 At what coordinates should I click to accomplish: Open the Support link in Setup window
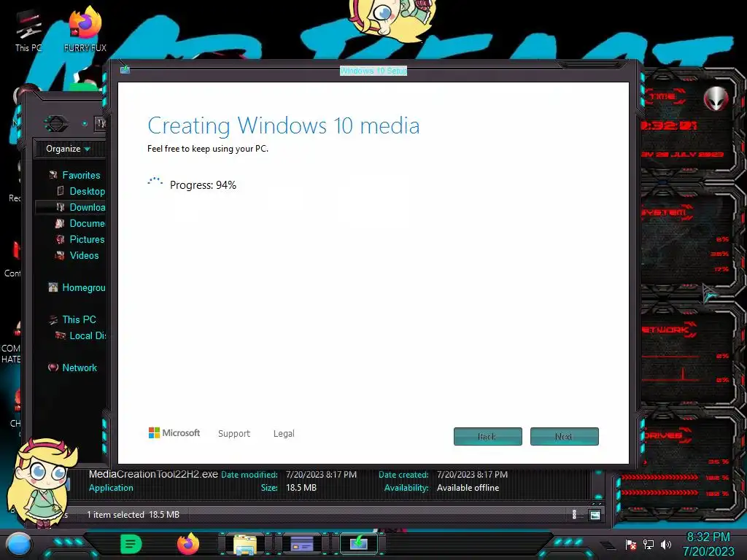pos(234,433)
